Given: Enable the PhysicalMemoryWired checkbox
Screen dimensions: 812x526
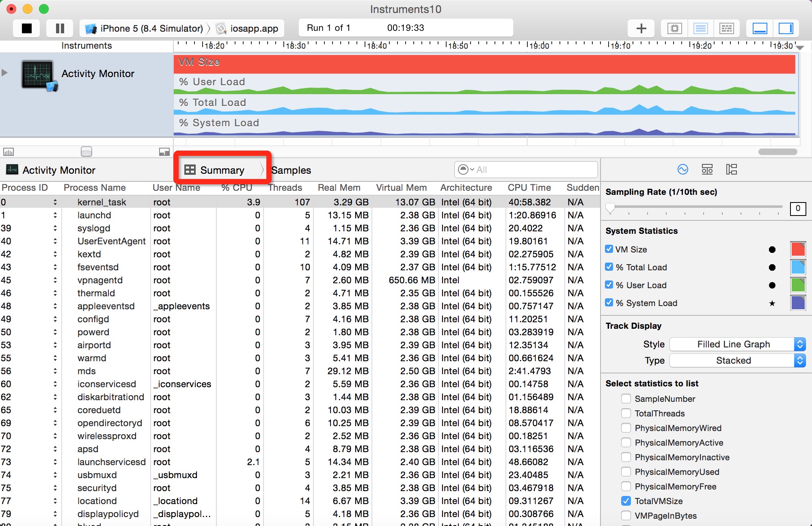Looking at the screenshot, I should point(626,428).
